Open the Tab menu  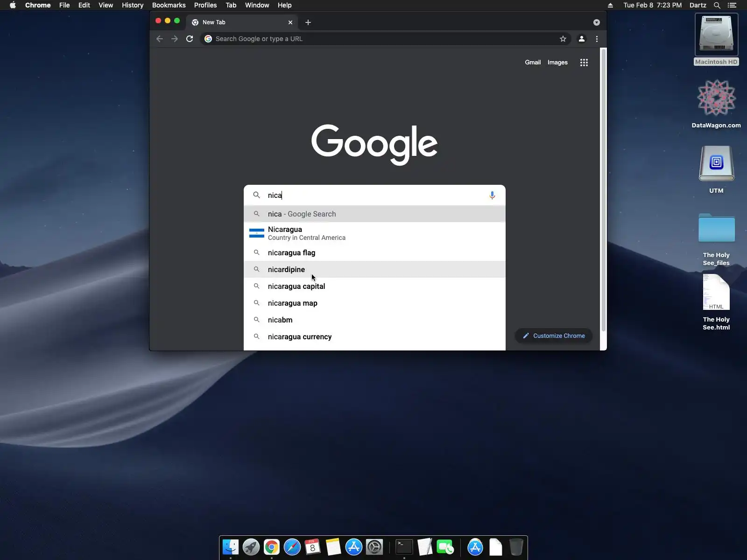coord(231,5)
